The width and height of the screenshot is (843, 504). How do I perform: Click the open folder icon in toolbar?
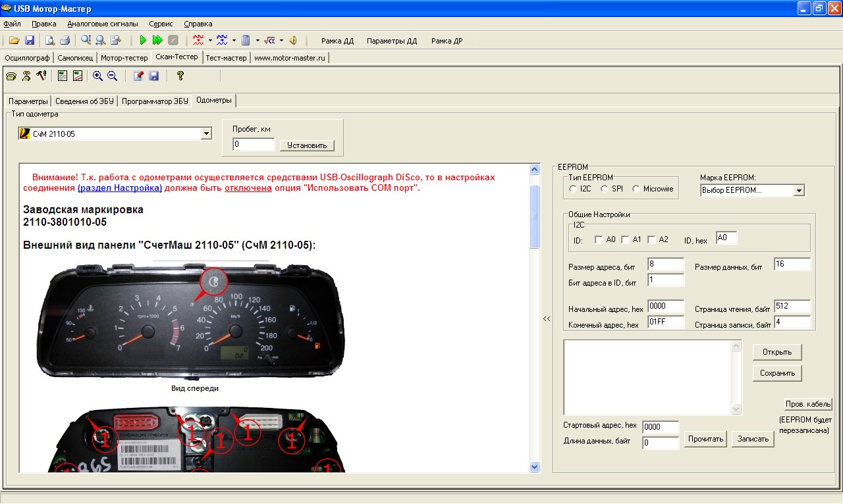click(14, 41)
